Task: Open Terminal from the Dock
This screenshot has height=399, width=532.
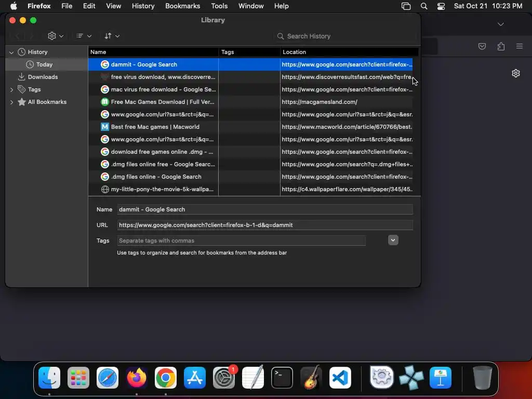Action: click(x=282, y=378)
